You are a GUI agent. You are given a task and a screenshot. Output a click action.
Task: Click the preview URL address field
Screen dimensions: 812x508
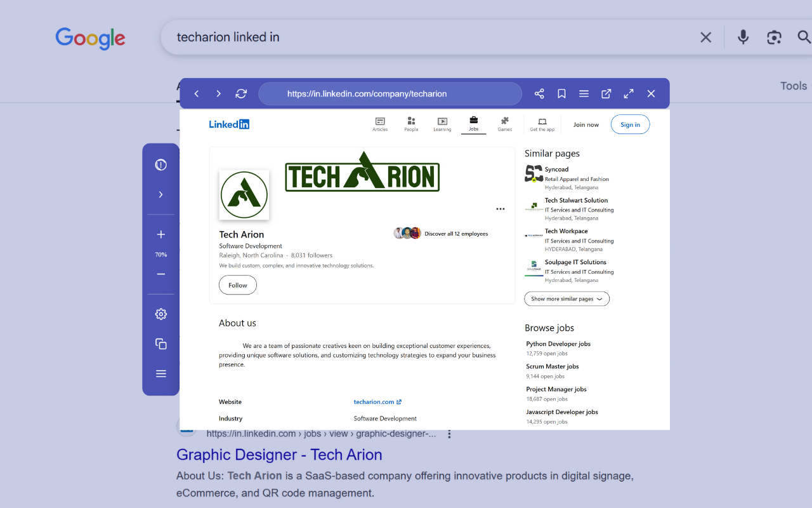point(390,94)
